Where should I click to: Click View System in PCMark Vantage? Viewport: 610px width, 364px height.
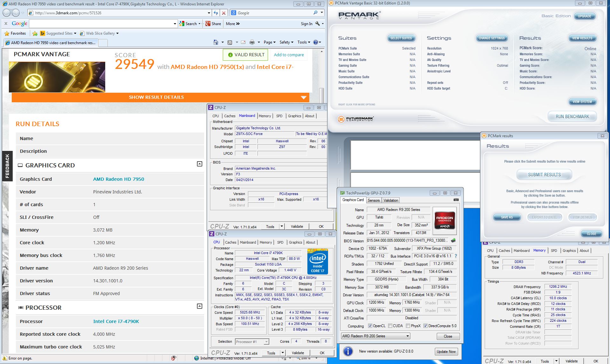point(582,102)
